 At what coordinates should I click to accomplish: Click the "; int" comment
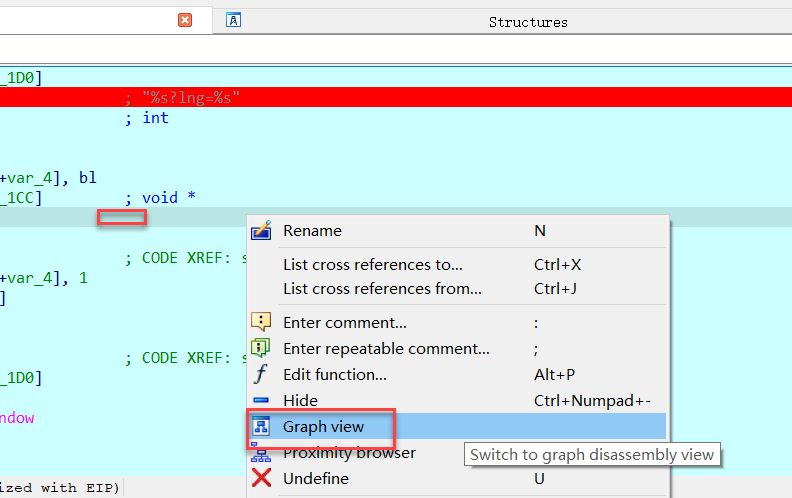[147, 118]
